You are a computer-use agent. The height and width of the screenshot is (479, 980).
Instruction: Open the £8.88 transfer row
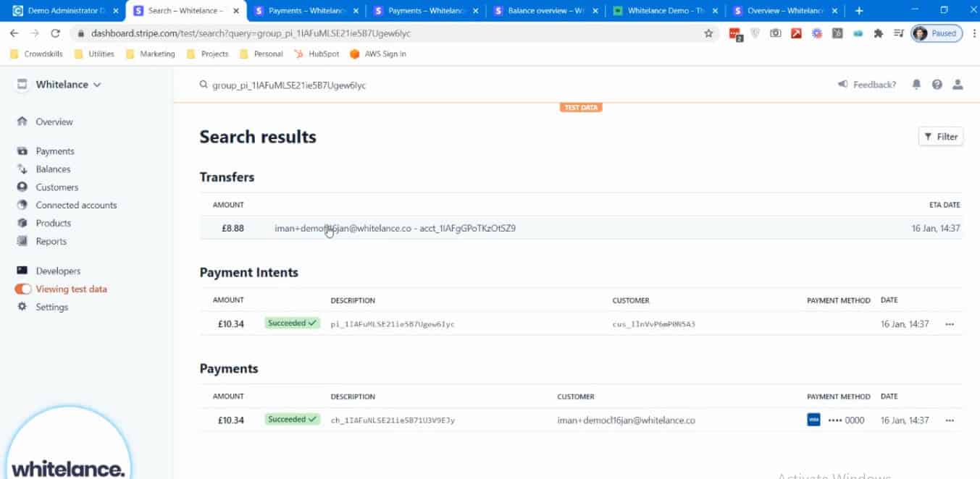581,228
